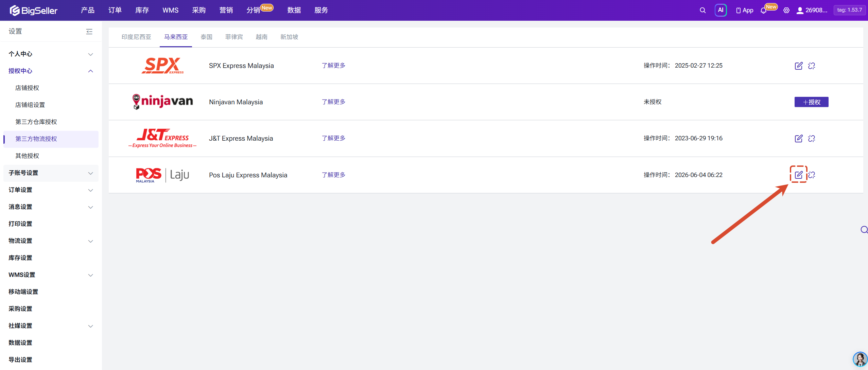This screenshot has width=868, height=370.
Task: Click 了解更多 for Ninjavan Malaysia
Action: (333, 102)
